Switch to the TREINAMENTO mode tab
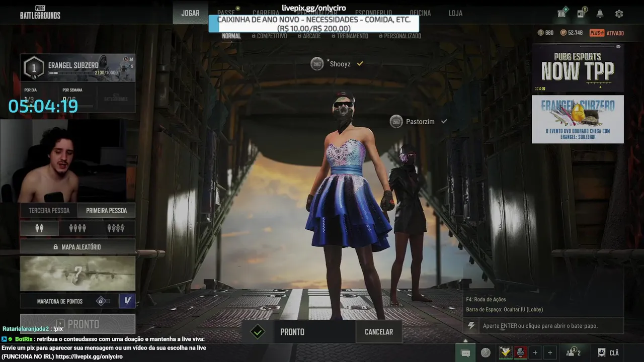644x362 pixels. pyautogui.click(x=350, y=36)
